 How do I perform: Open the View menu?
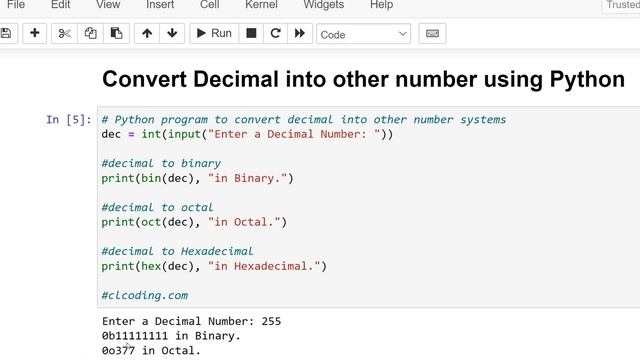pyautogui.click(x=108, y=5)
